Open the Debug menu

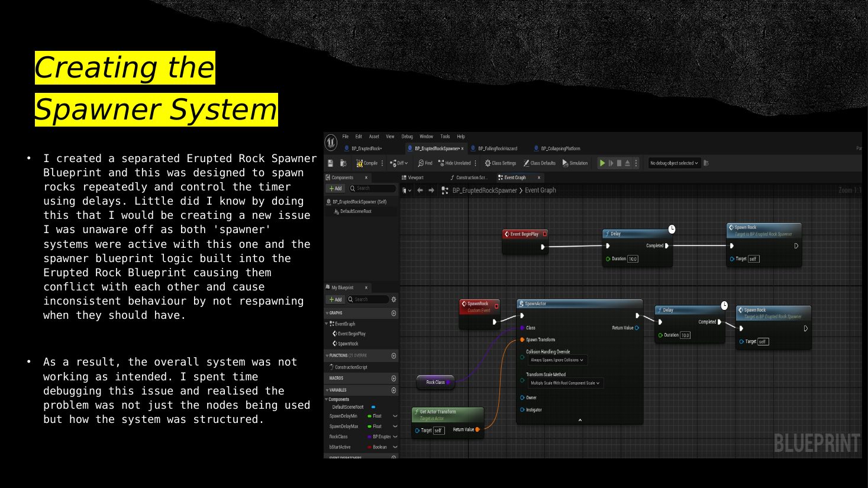pyautogui.click(x=407, y=137)
